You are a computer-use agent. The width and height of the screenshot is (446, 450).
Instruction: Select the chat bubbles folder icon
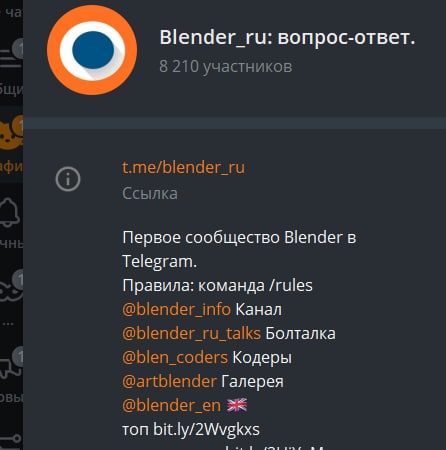tap(10, 366)
